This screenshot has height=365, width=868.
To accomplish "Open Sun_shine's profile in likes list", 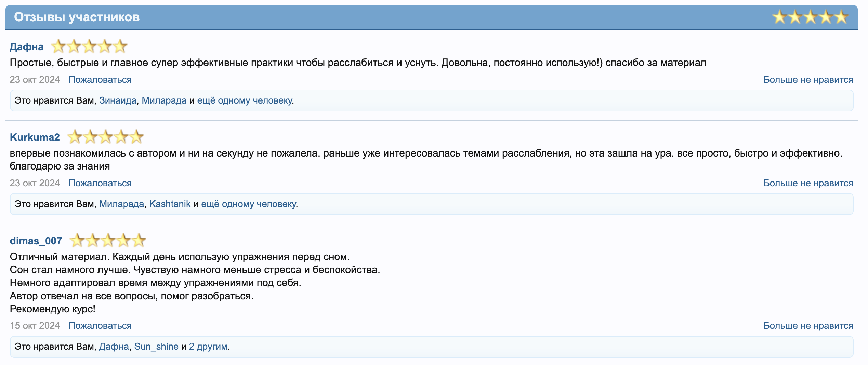I will [156, 347].
